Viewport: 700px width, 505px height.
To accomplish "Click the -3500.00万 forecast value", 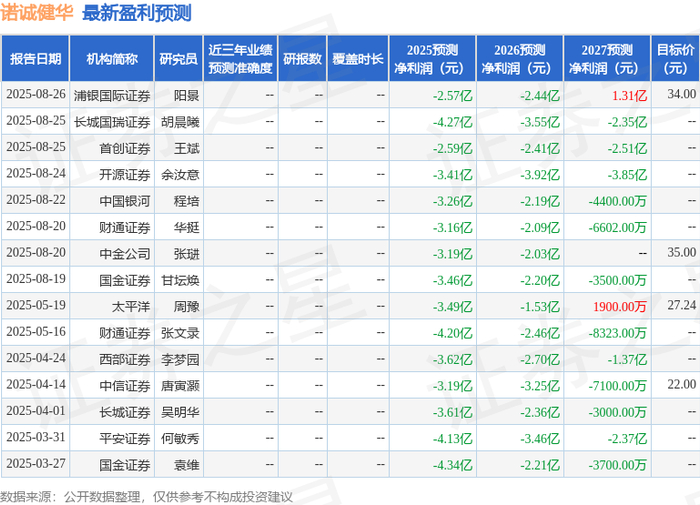I will (x=617, y=280).
